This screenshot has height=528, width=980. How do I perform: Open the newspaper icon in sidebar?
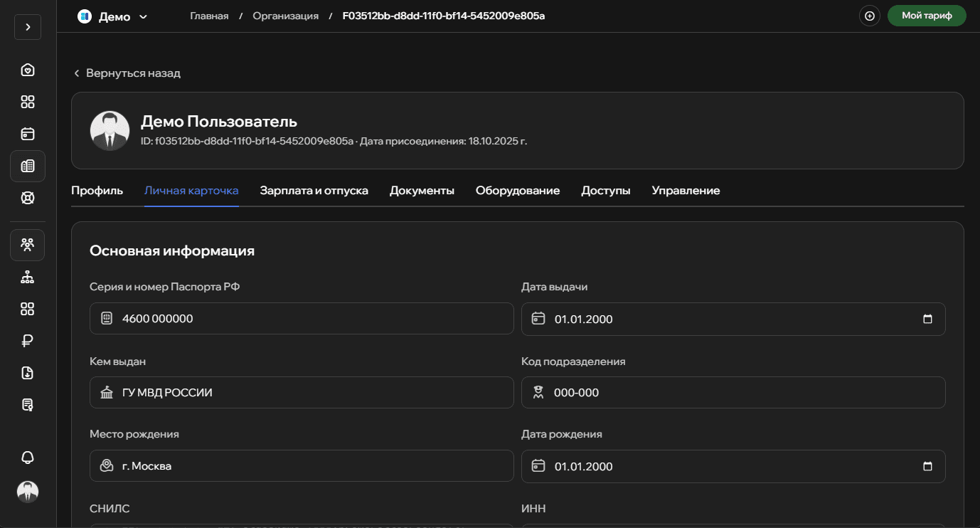coord(28,166)
